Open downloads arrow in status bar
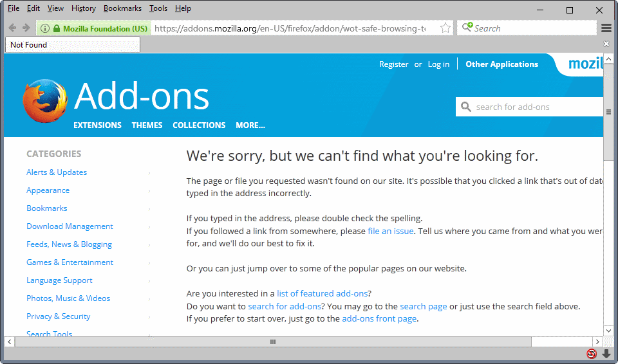 click(606, 353)
